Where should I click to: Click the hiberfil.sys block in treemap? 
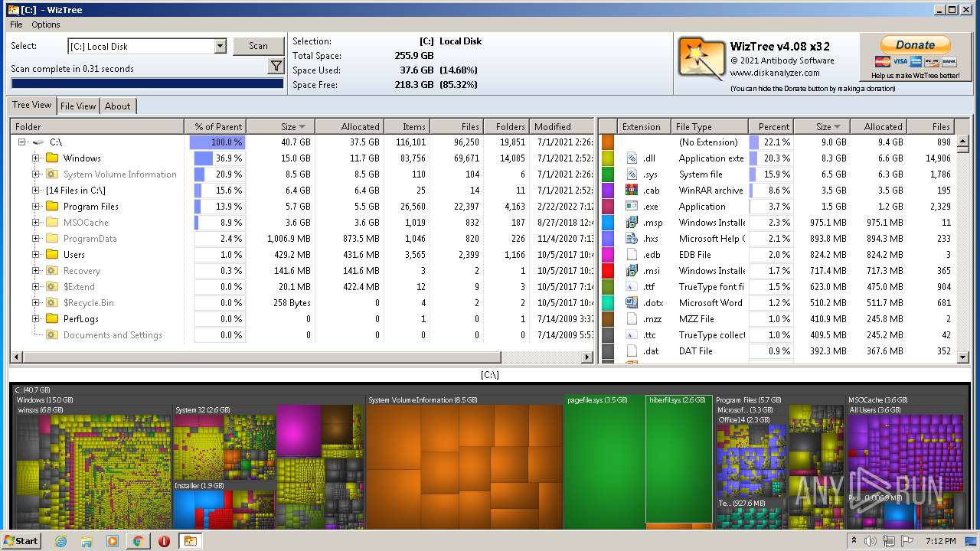pos(679,459)
